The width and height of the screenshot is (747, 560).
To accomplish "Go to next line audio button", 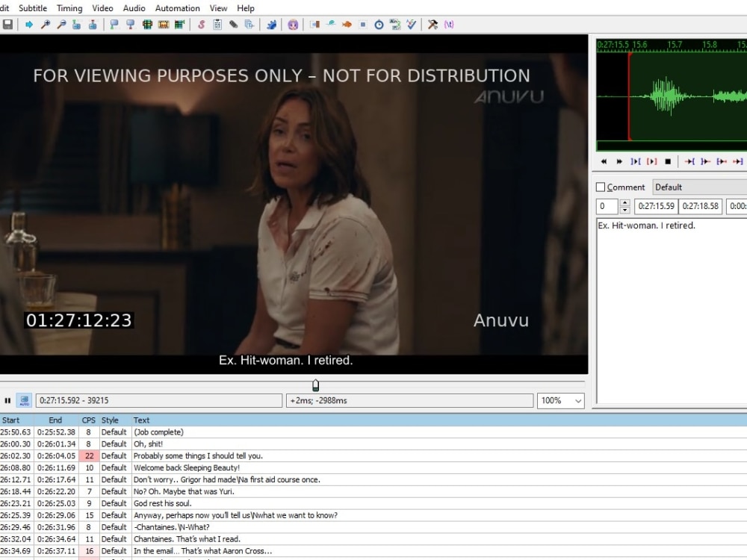I will [619, 161].
